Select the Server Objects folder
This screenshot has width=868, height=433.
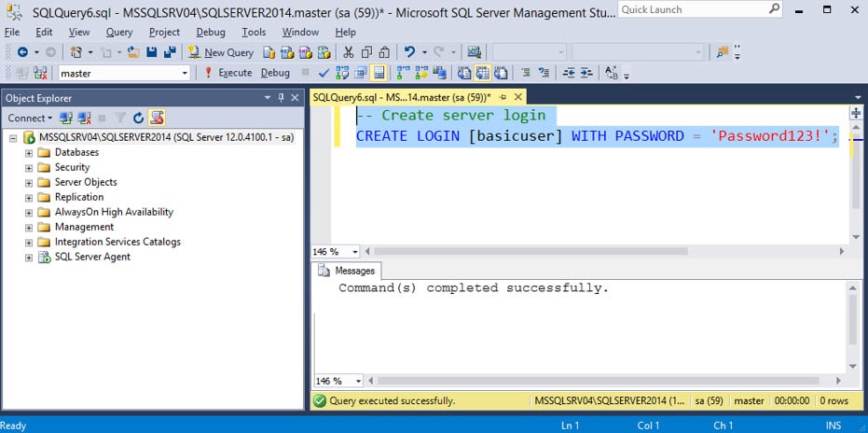click(86, 182)
